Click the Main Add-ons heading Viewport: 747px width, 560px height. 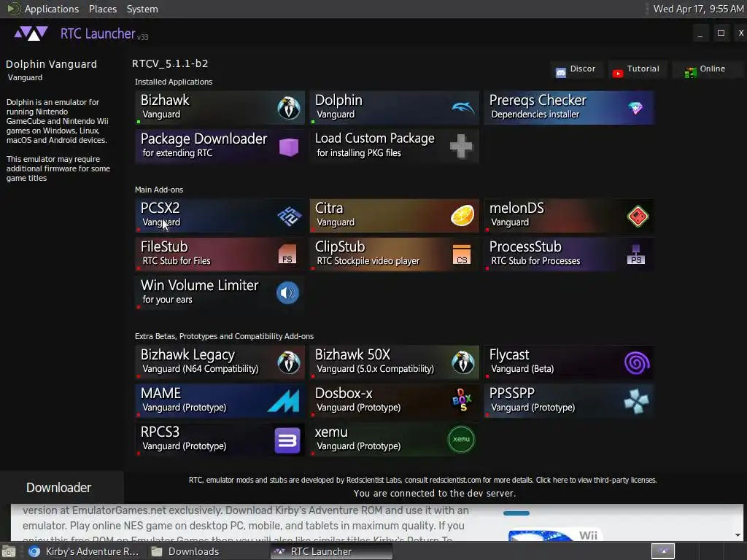[x=158, y=190]
